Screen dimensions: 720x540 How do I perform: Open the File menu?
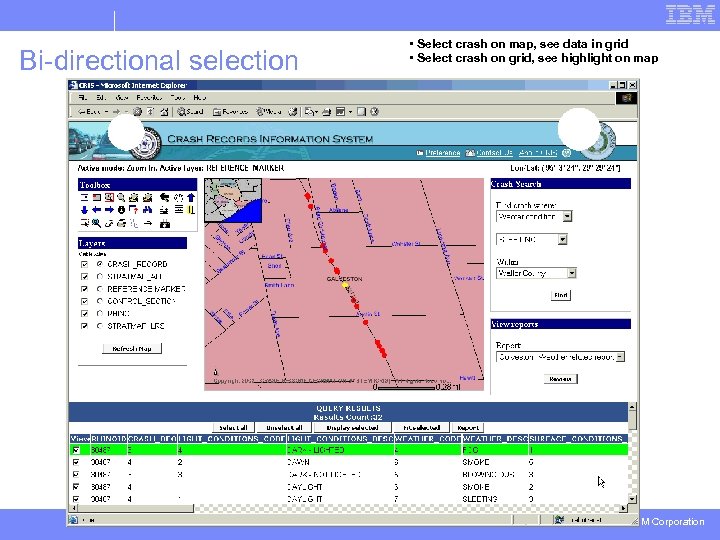tap(83, 97)
